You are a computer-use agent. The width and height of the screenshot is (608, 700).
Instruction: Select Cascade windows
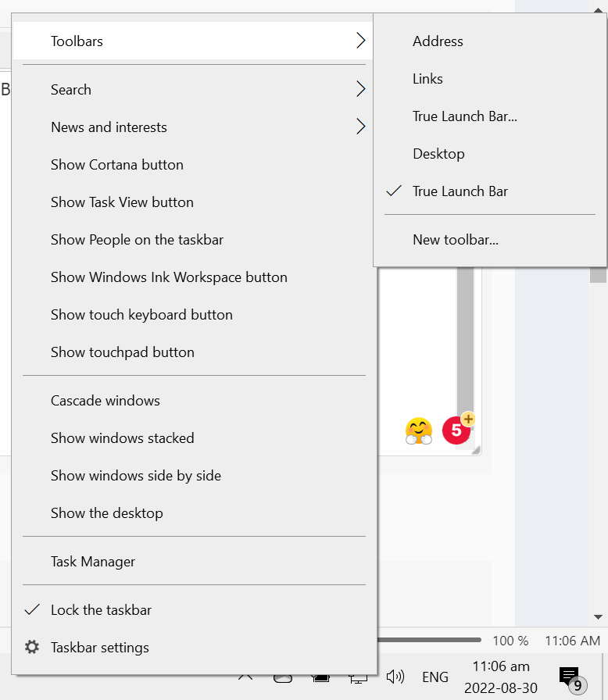[x=106, y=401]
